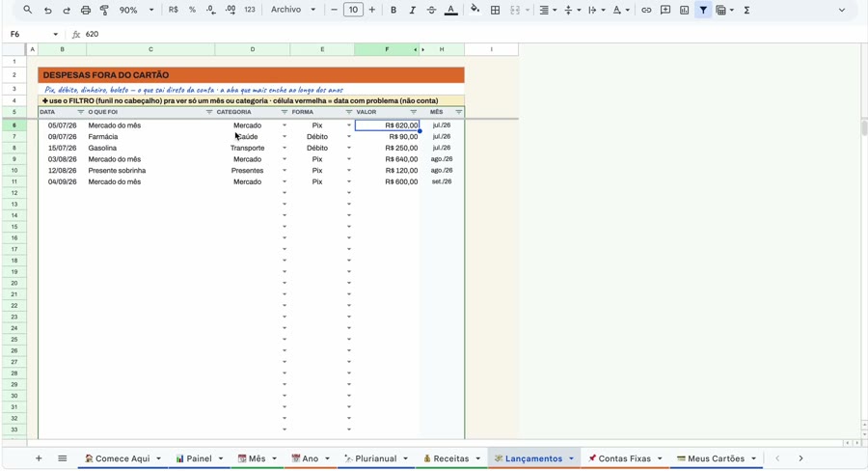Viewport: 868px width, 471px height.
Task: Activate the paint format tool
Action: pyautogui.click(x=104, y=10)
